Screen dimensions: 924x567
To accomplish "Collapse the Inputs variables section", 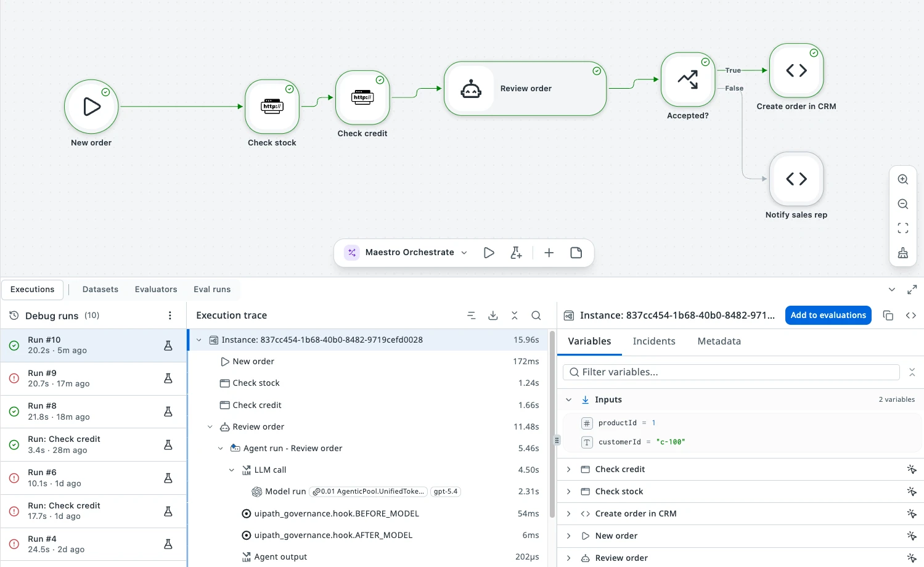I will [569, 400].
